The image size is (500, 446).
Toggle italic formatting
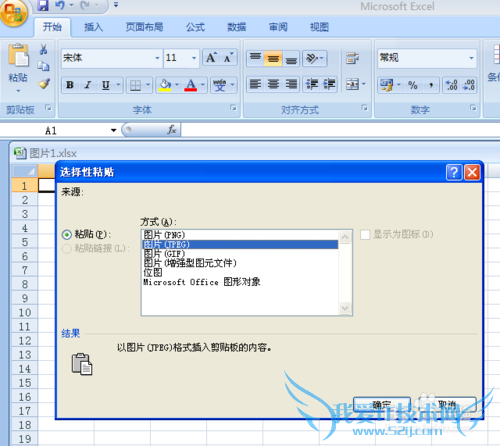tap(88, 85)
